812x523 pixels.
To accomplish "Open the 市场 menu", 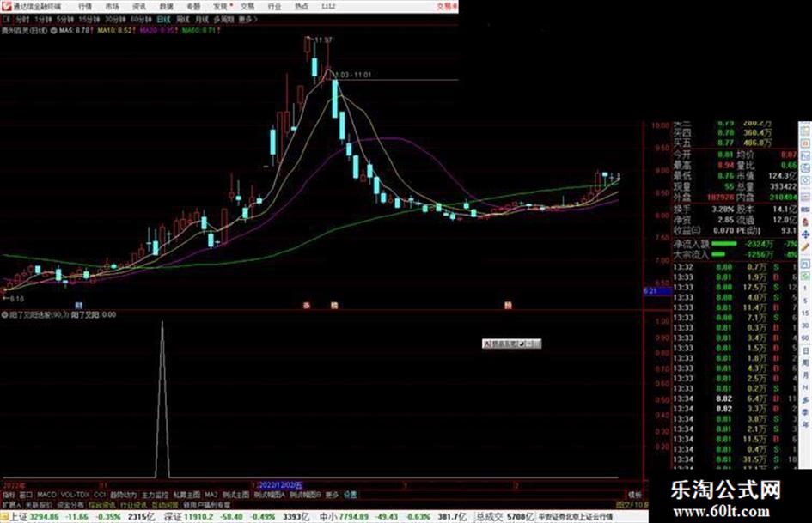I will (112, 6).
